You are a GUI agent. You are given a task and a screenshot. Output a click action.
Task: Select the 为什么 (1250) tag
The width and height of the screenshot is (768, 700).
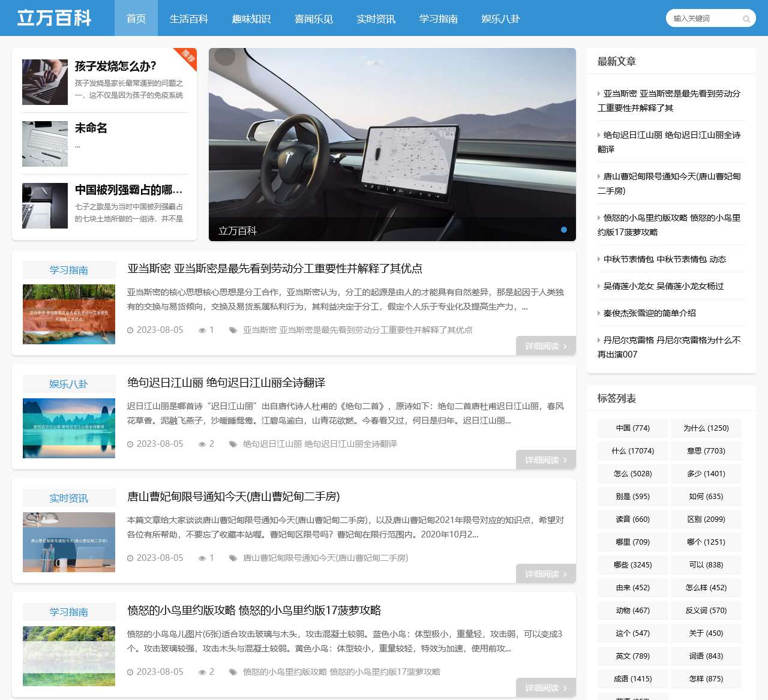click(706, 428)
